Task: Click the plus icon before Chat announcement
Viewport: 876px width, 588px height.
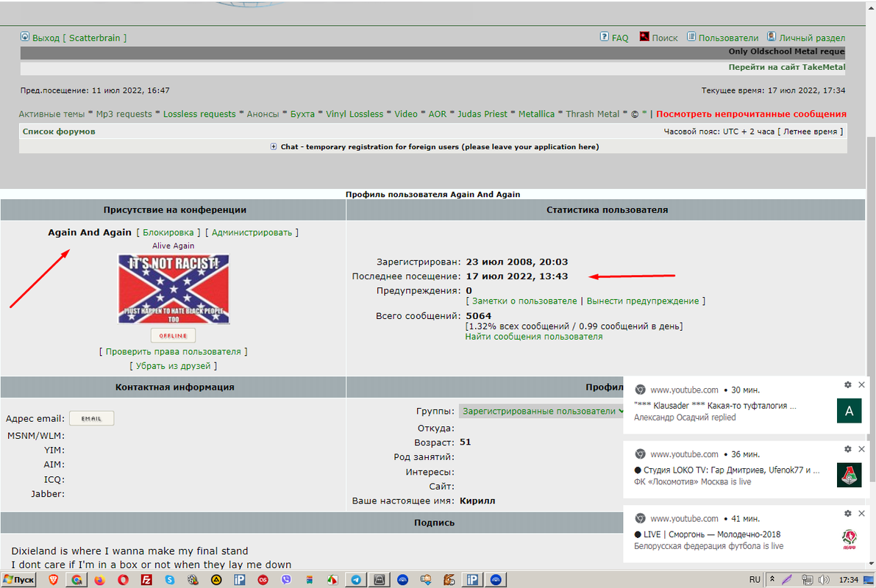Action: [273, 147]
